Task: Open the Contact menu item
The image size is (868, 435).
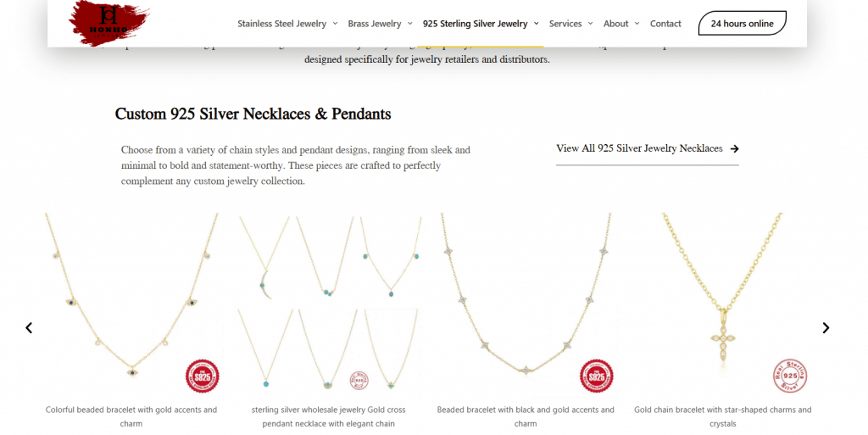Action: coord(665,23)
